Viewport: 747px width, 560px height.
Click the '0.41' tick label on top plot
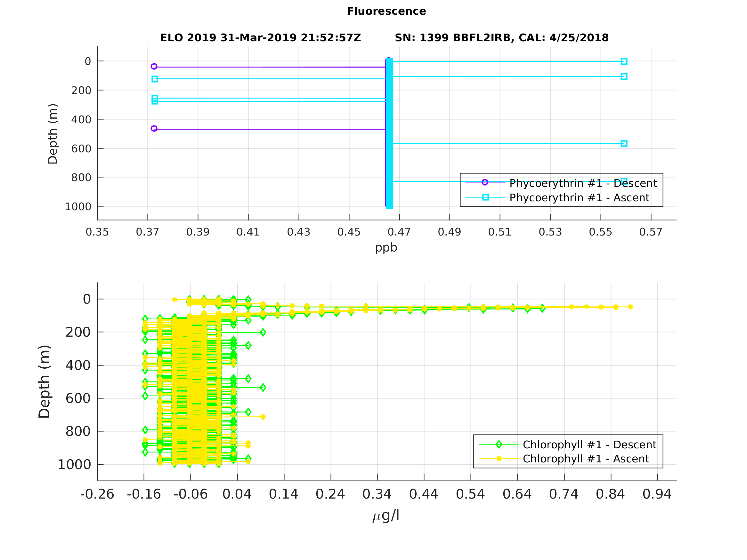click(x=248, y=232)
